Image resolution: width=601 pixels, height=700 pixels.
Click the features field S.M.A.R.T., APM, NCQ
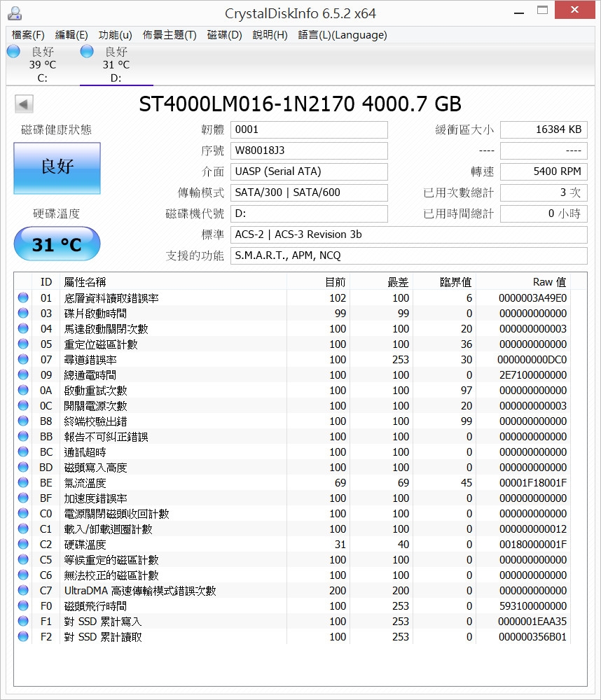pos(409,255)
